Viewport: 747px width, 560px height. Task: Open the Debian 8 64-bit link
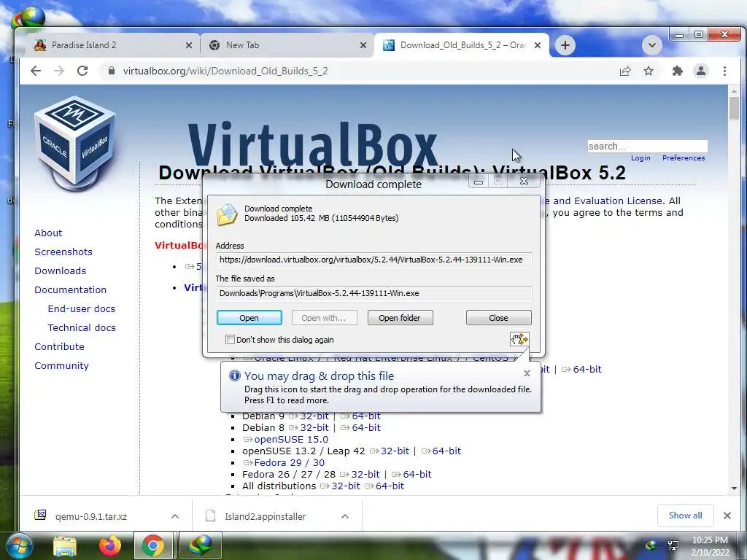366,427
